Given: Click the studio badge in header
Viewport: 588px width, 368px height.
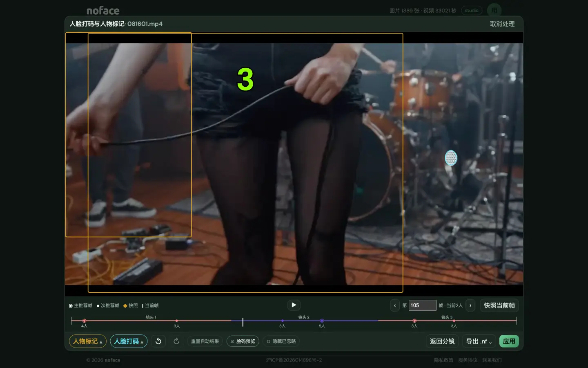Looking at the screenshot, I should [x=472, y=11].
